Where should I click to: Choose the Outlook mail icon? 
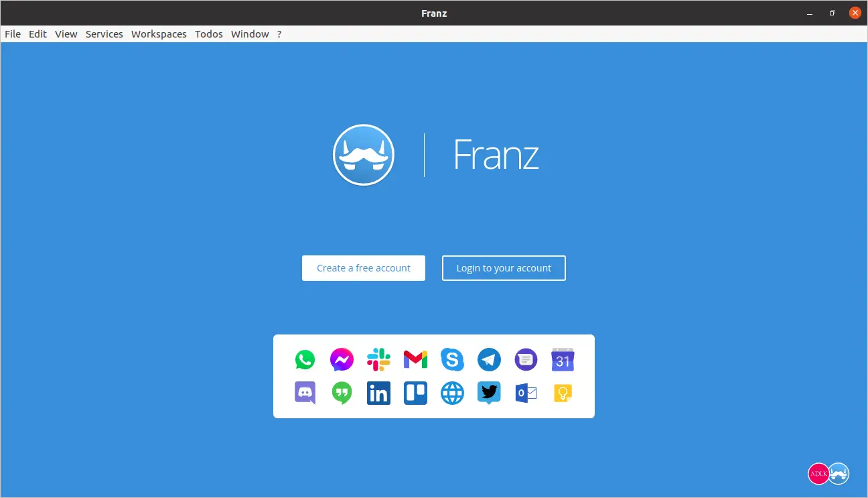coord(526,393)
